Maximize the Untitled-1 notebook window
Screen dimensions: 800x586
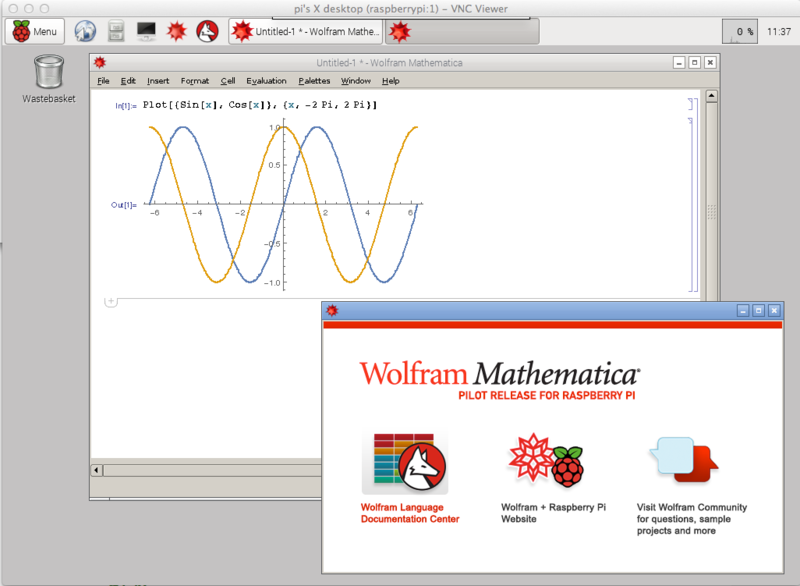[694, 63]
